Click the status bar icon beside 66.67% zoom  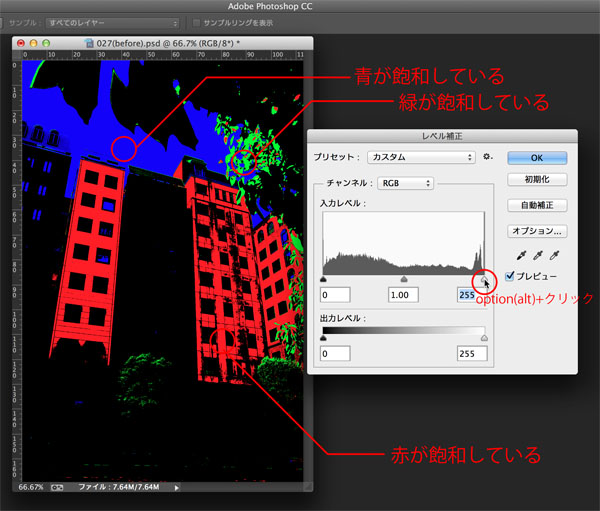pyautogui.click(x=58, y=487)
